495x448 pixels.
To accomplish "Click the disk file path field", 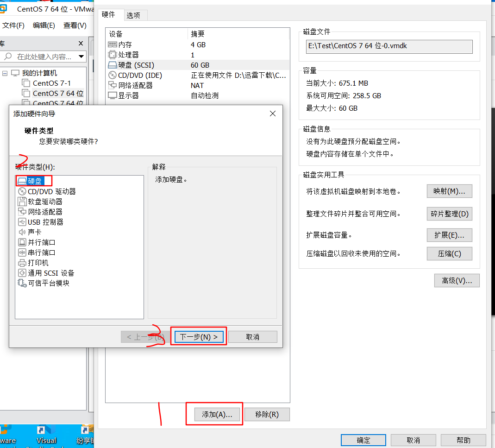I will pyautogui.click(x=389, y=46).
